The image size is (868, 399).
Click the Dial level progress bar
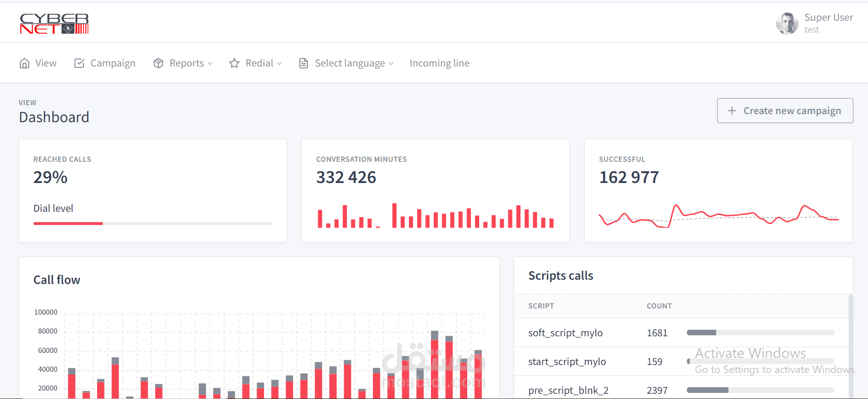point(153,224)
